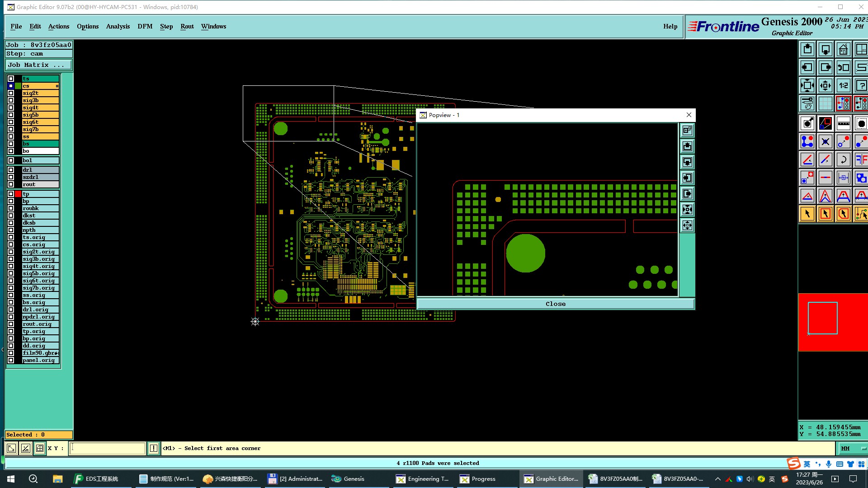Viewport: 868px width, 488px height.
Task: Toggle checkbox for layer rout.orig
Action: coord(11,324)
